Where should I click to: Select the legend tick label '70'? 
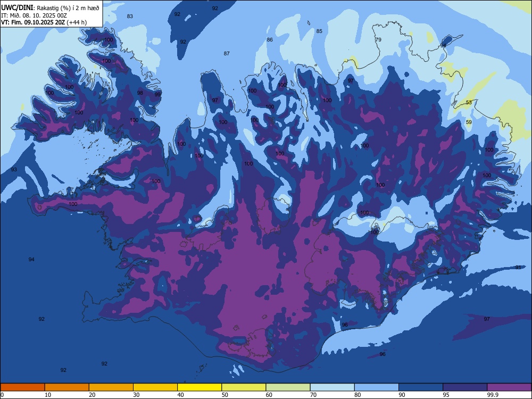(313, 395)
